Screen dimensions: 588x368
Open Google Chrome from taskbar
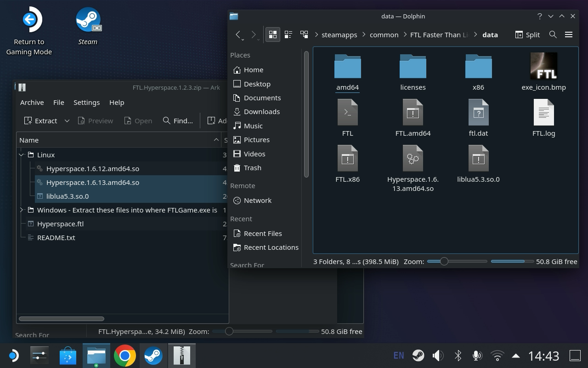(x=124, y=356)
